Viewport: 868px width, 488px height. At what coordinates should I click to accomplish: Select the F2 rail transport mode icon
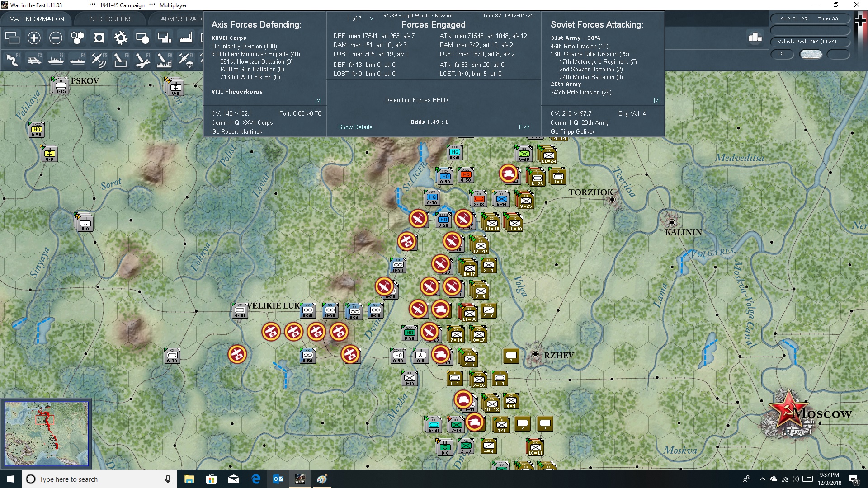coord(34,60)
